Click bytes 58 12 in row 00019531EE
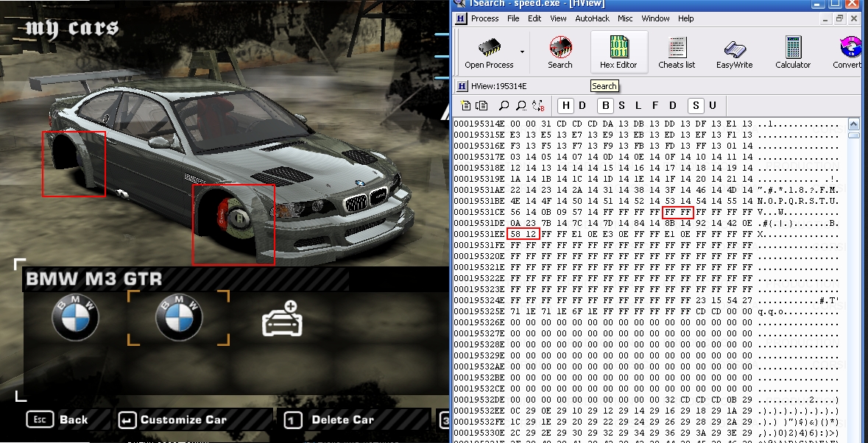This screenshot has height=443, width=868. tap(523, 235)
